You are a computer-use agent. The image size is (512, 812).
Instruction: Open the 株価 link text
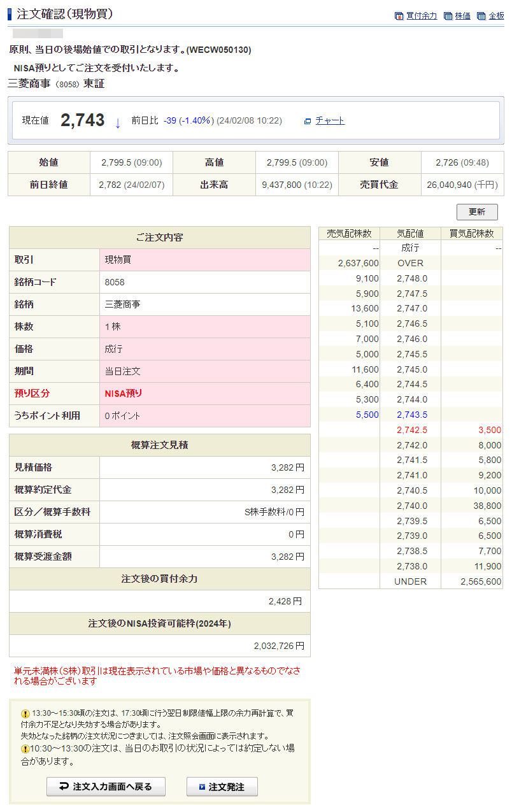point(463,16)
